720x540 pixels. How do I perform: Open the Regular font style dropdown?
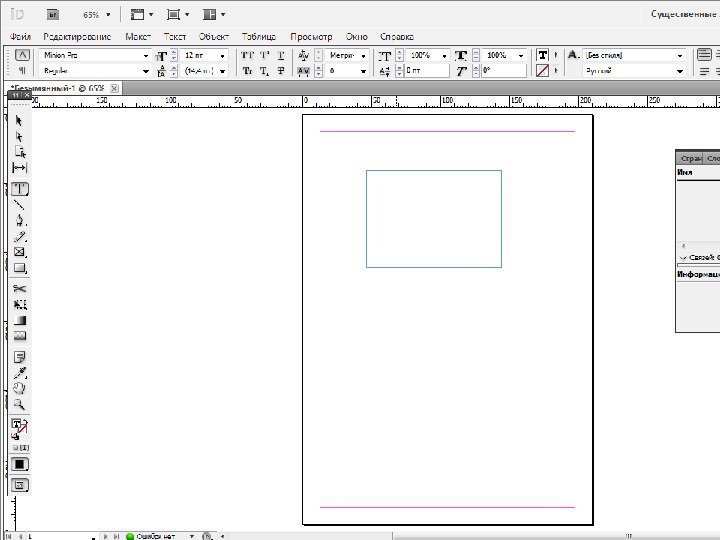(x=146, y=71)
